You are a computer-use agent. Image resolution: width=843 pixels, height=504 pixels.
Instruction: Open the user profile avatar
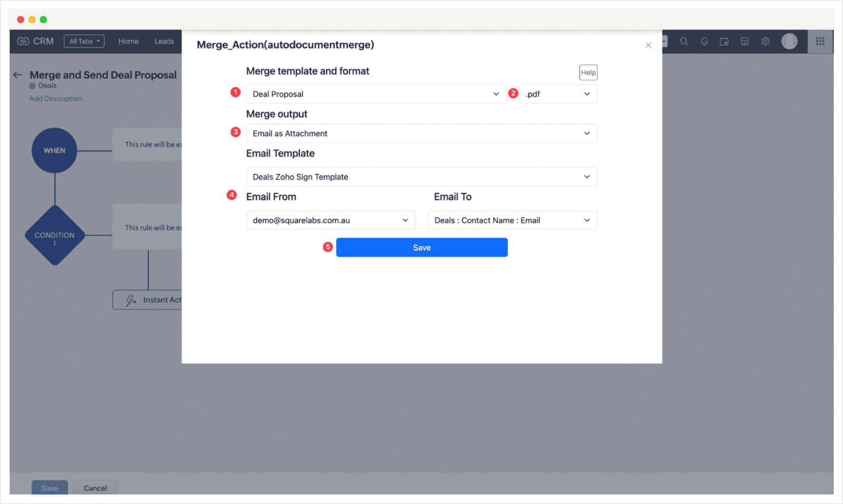pyautogui.click(x=789, y=41)
